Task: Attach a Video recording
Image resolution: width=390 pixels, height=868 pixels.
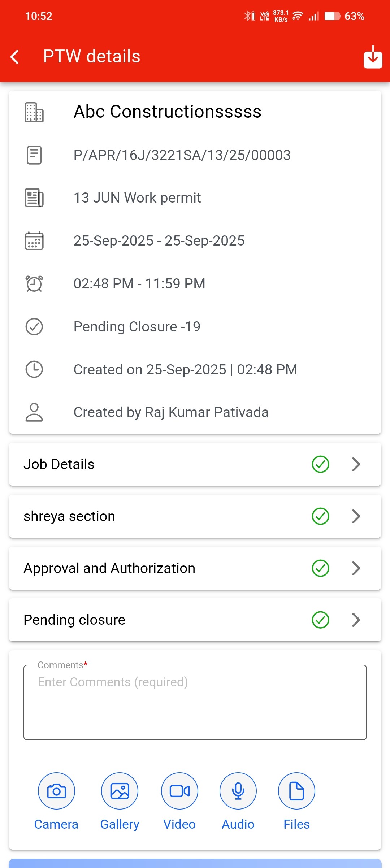Action: [179, 791]
